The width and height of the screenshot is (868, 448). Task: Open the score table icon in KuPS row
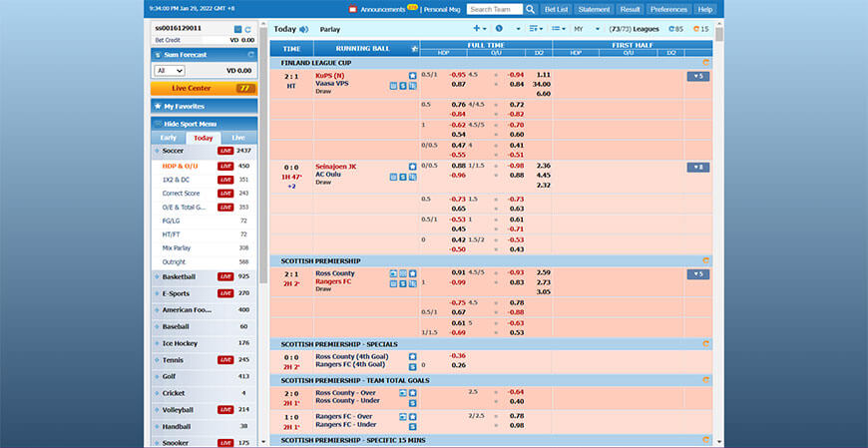point(393,85)
